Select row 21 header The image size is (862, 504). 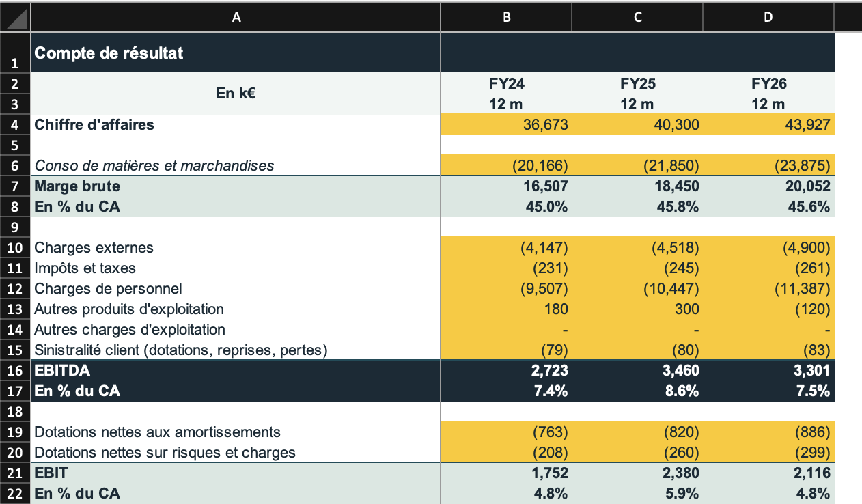(x=15, y=473)
